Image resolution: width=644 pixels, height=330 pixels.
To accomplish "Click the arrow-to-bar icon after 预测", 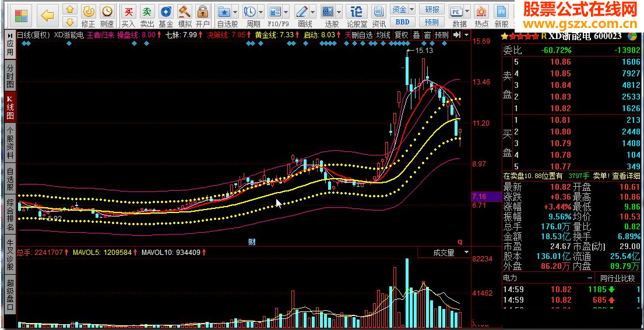I will (457, 35).
